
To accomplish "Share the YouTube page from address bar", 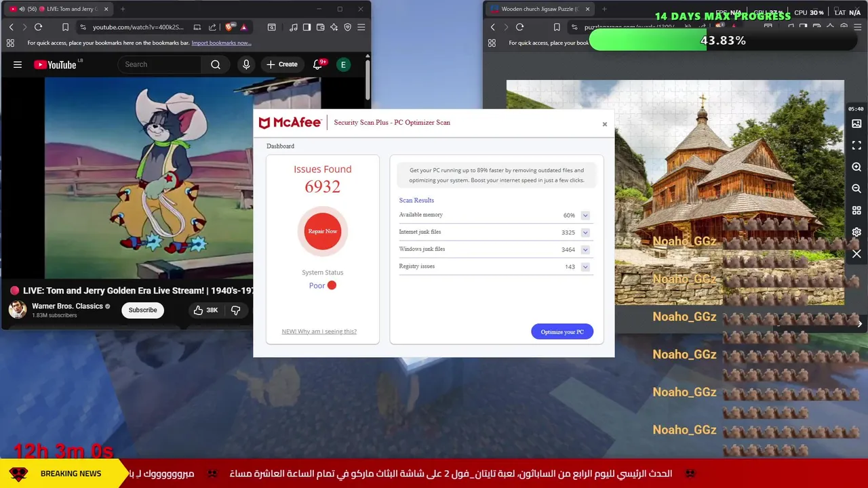I will (212, 27).
